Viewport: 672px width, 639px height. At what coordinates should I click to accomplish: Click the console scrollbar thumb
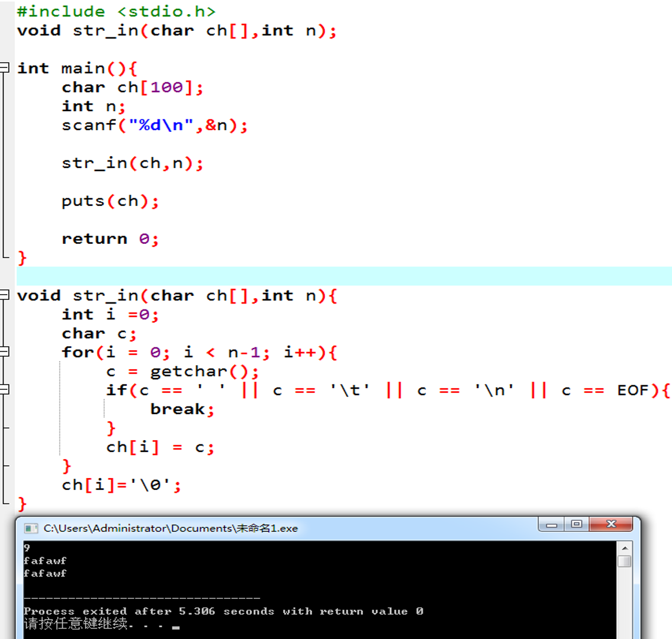(625, 561)
